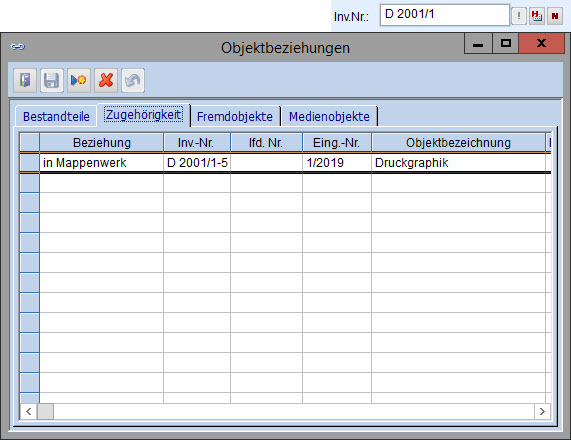This screenshot has width=571, height=440.
Task: Click the Beziehung column header
Action: [x=102, y=142]
